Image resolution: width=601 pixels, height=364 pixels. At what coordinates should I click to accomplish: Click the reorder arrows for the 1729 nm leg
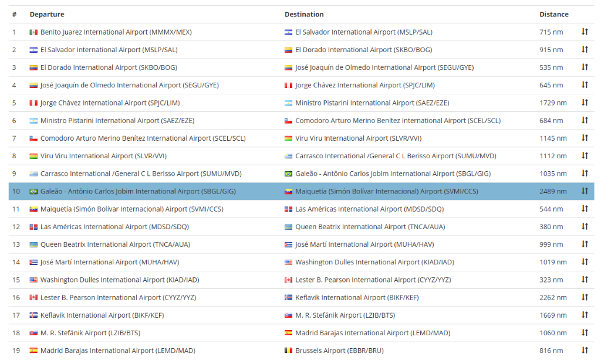pos(585,103)
